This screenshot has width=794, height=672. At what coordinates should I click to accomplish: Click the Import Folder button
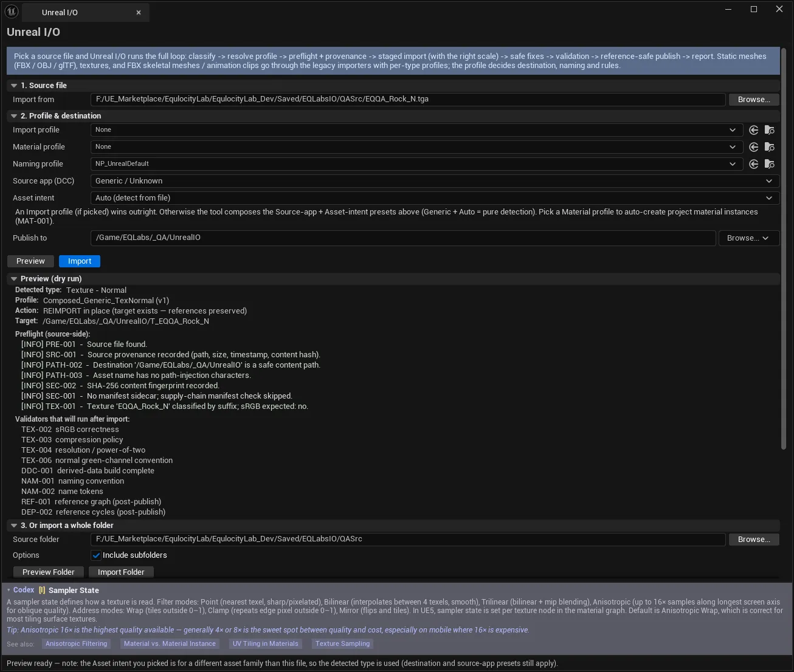coord(121,572)
